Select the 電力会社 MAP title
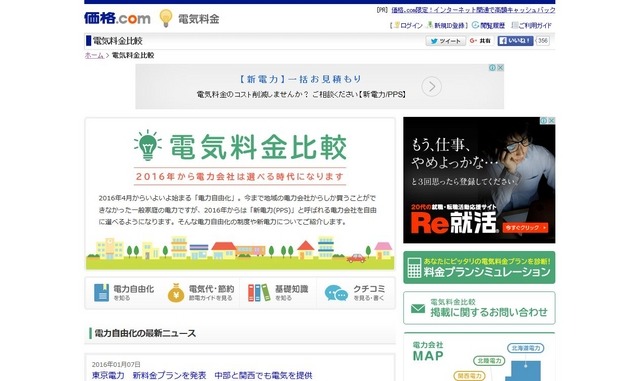This screenshot has height=381, width=640. [428, 352]
